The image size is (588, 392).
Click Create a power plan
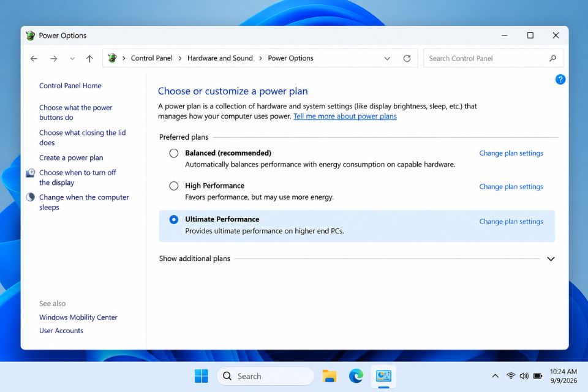[71, 157]
